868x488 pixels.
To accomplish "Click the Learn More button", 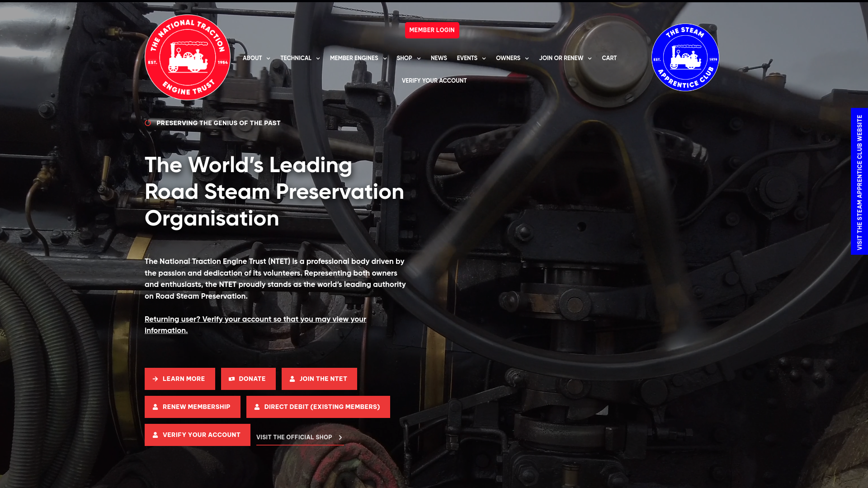I will (x=180, y=379).
